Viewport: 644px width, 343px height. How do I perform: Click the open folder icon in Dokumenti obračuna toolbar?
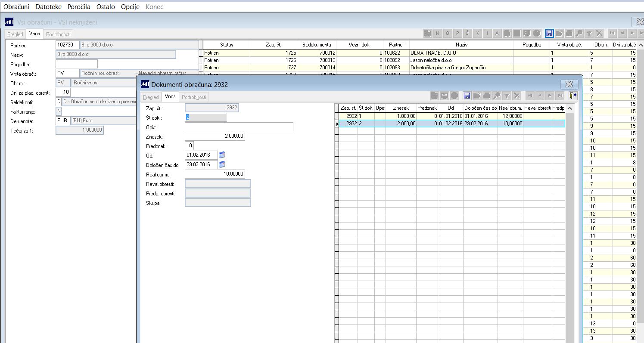(477, 96)
